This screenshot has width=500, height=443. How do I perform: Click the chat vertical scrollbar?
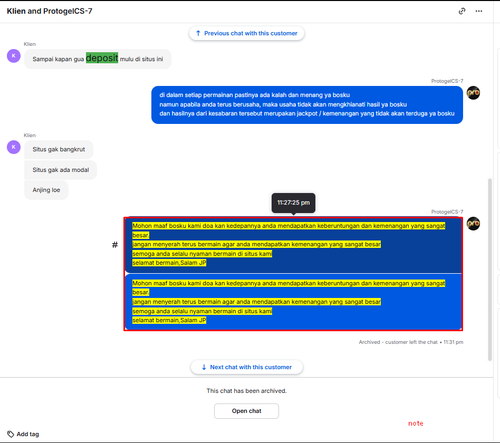click(x=490, y=269)
